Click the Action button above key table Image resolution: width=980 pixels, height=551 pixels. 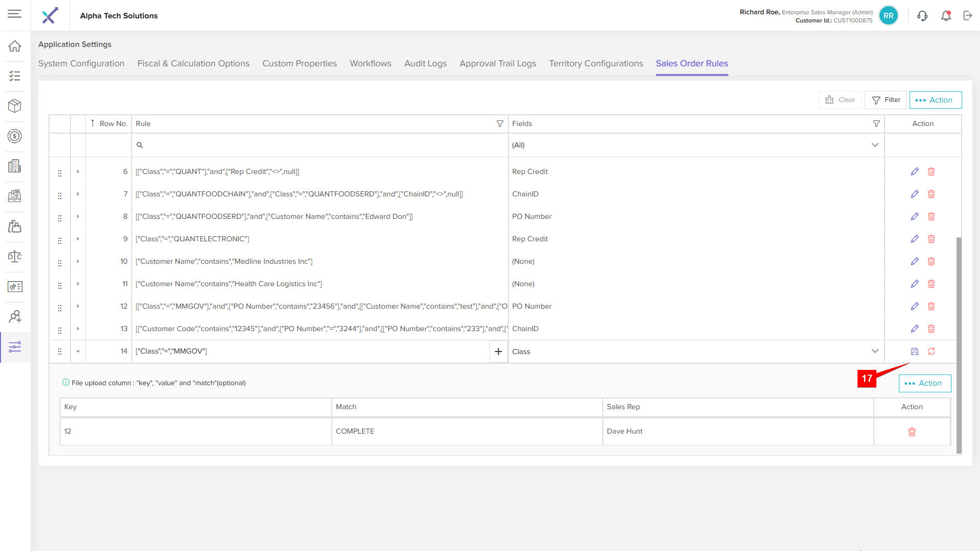coord(924,383)
